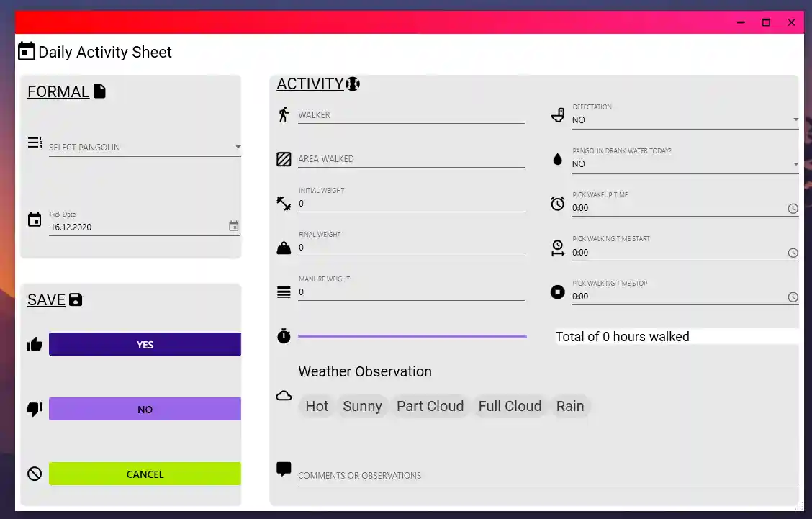812x519 pixels.
Task: Click the dumbbell icon beside Initial Weight
Action: point(284,204)
